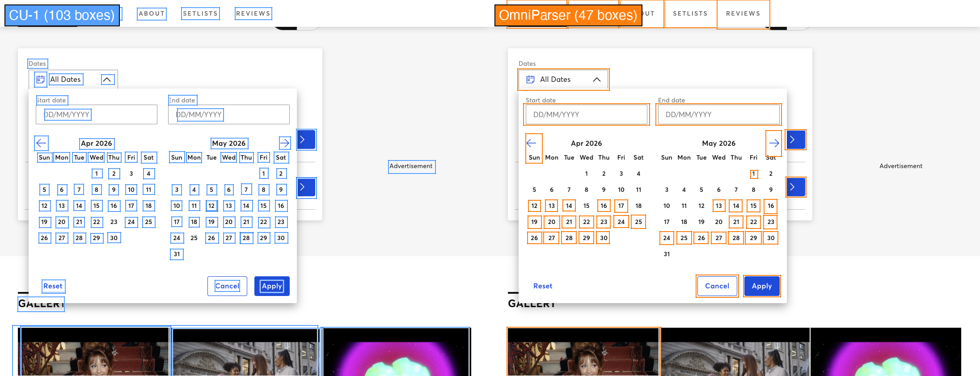Select May 1 in OmniParser panel calendar
This screenshot has height=376, width=980.
pos(754,173)
